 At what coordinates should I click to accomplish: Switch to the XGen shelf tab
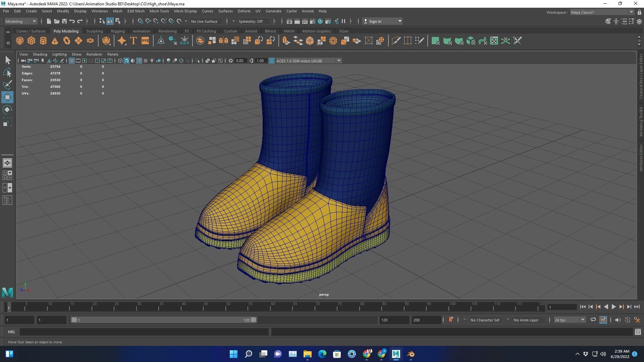point(343,31)
